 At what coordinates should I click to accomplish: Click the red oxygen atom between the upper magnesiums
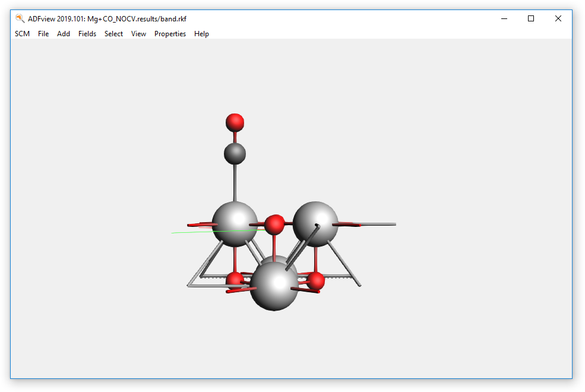275,226
